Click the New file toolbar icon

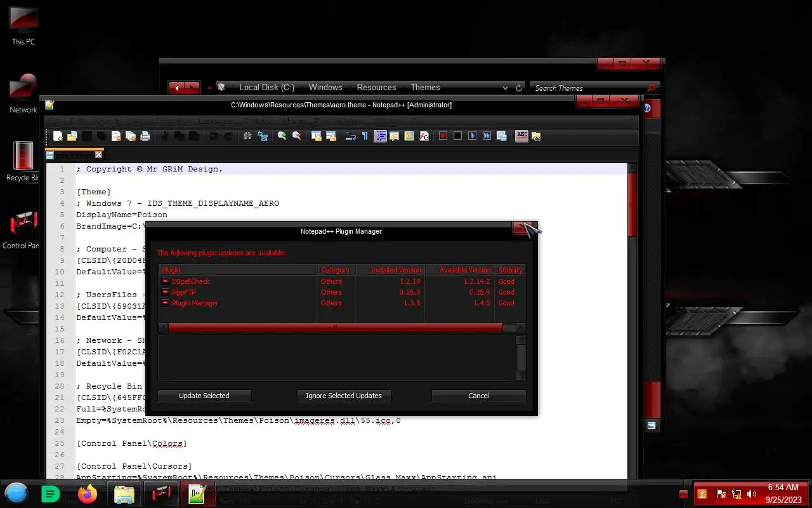tap(58, 136)
